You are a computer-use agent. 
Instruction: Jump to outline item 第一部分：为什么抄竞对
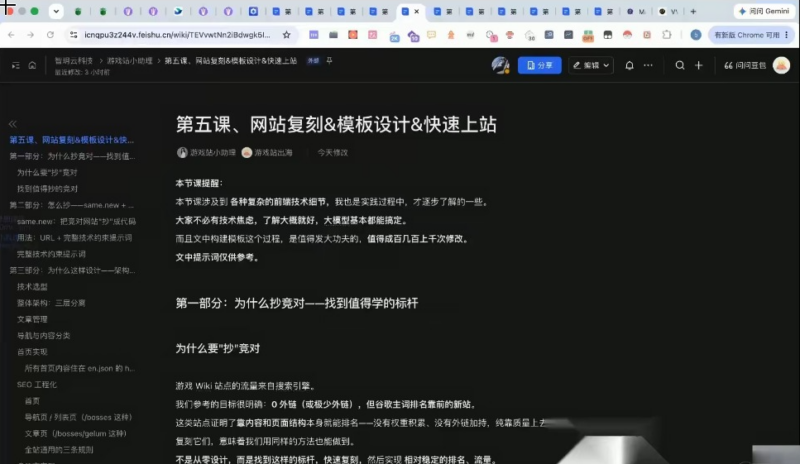click(x=72, y=156)
